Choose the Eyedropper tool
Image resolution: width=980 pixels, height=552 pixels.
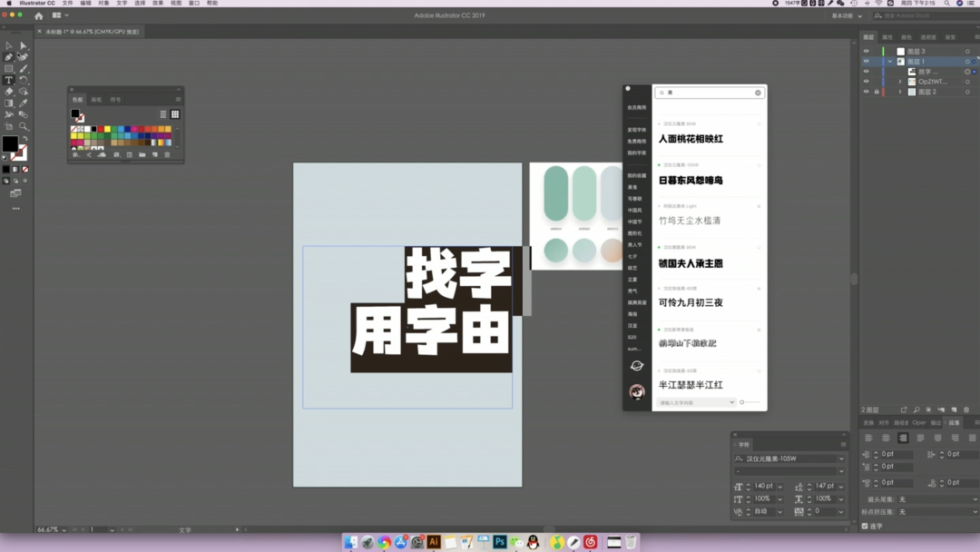24,103
